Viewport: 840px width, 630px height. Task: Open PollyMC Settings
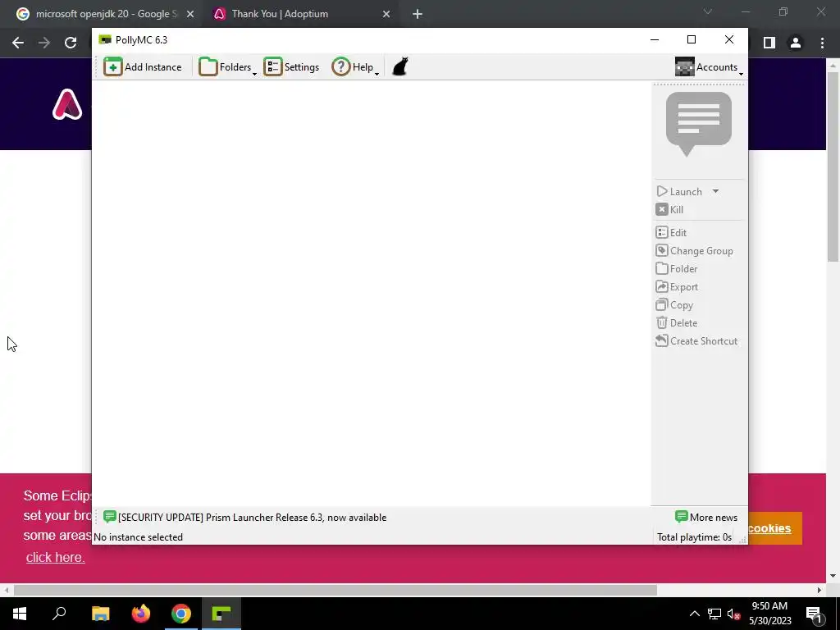291,67
